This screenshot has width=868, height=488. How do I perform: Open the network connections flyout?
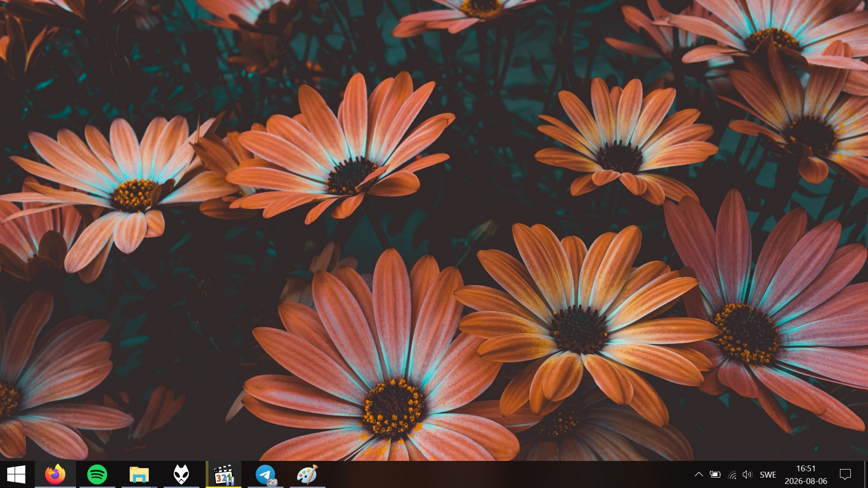(732, 474)
